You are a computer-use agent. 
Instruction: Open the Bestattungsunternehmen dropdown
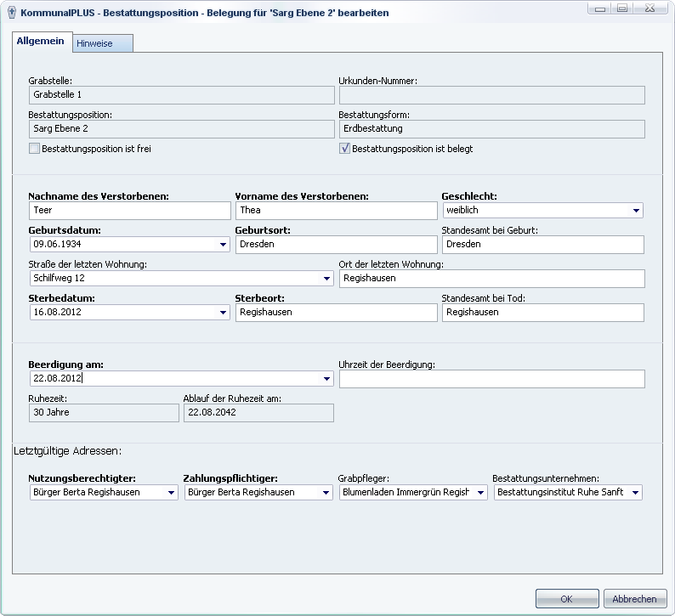coord(635,493)
